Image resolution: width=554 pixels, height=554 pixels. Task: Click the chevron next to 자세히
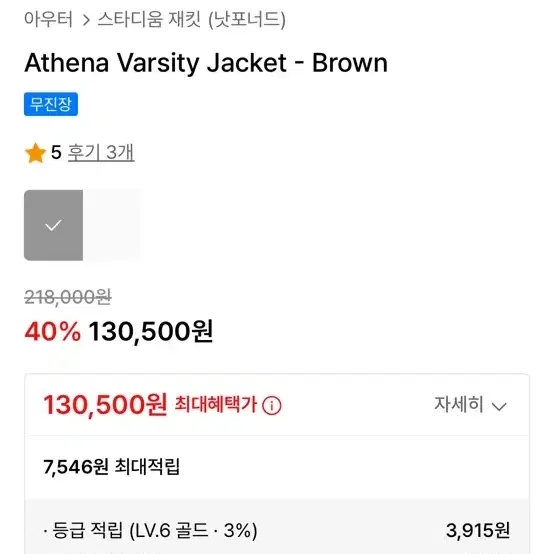tap(499, 406)
